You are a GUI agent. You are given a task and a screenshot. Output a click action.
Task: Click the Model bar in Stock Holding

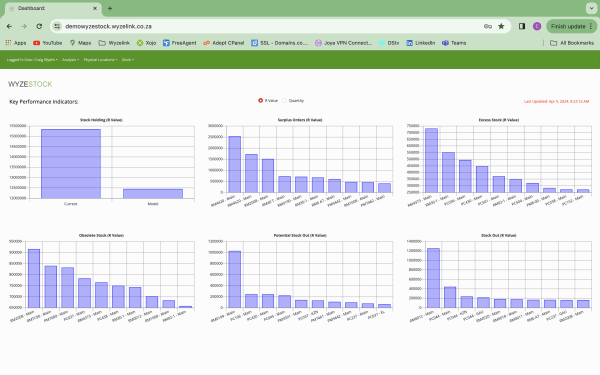coord(153,194)
